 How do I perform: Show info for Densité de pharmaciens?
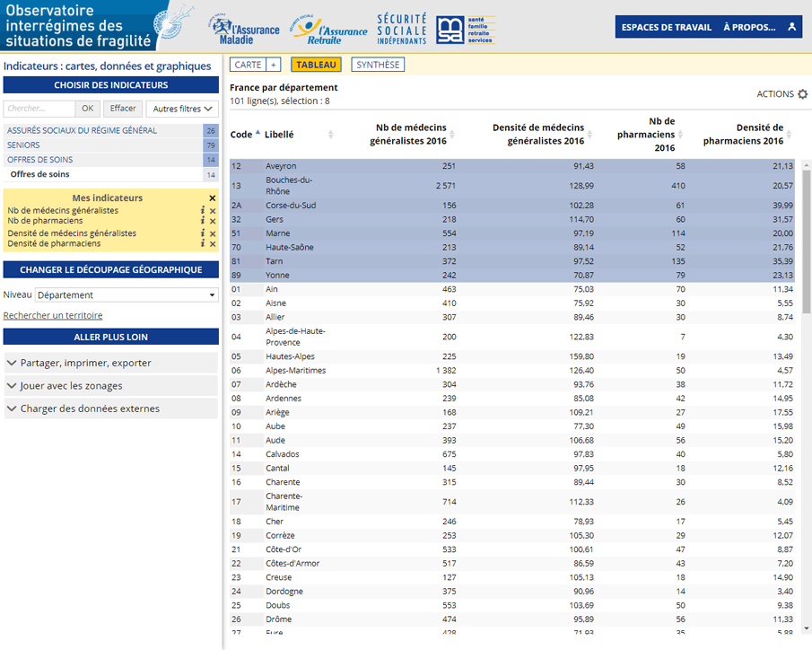coord(203,243)
